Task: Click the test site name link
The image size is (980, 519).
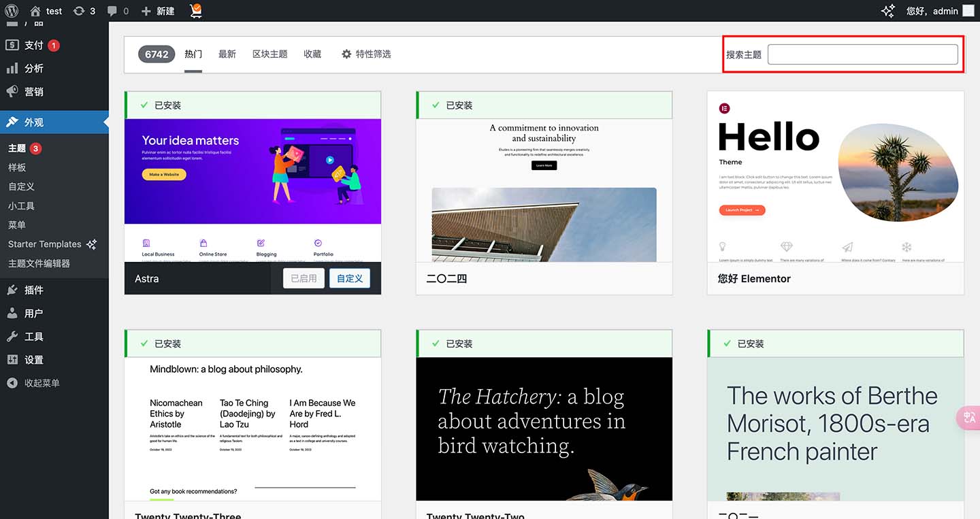Action: pos(54,11)
